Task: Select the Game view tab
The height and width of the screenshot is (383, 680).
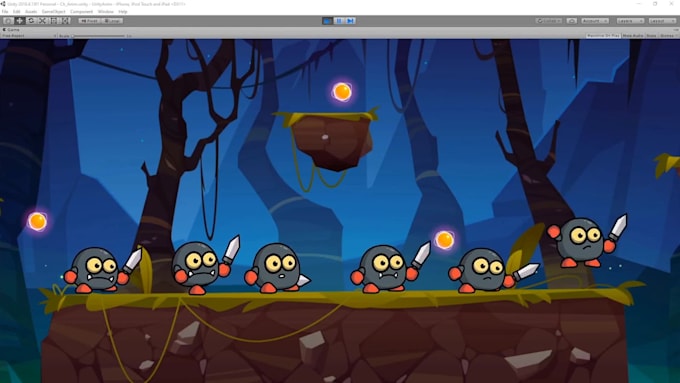Action: [12, 29]
